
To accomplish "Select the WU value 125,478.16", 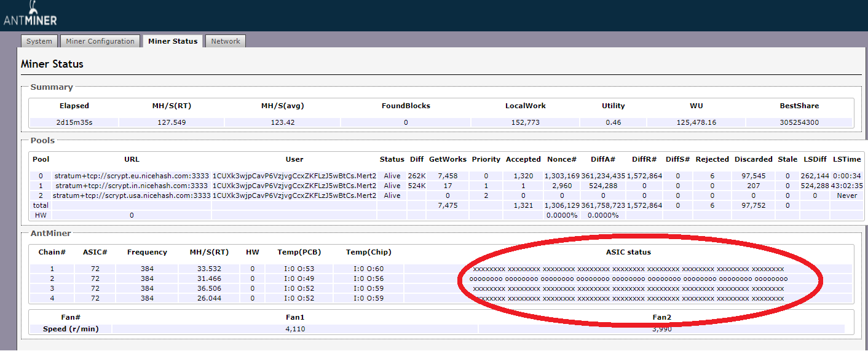I will point(696,122).
